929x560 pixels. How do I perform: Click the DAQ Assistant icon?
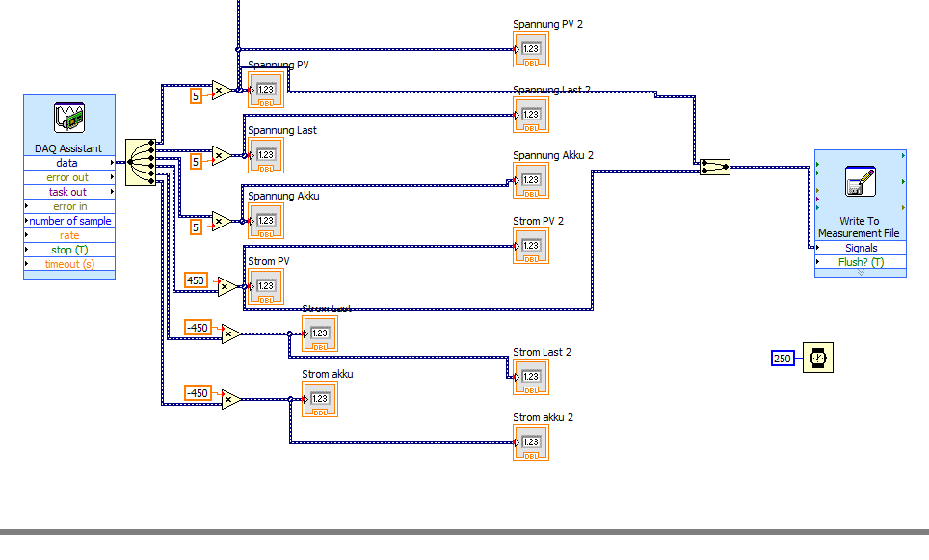(x=69, y=118)
